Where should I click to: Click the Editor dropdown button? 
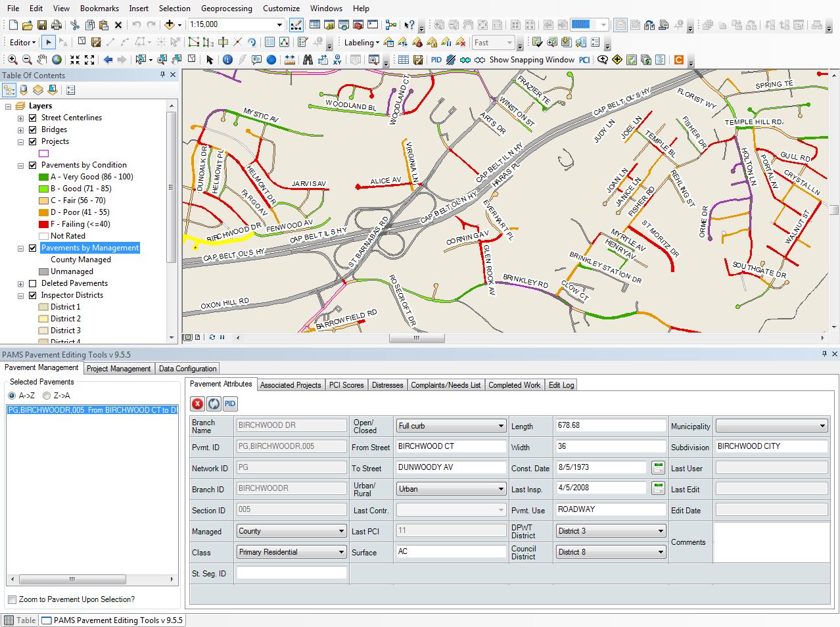pos(22,42)
